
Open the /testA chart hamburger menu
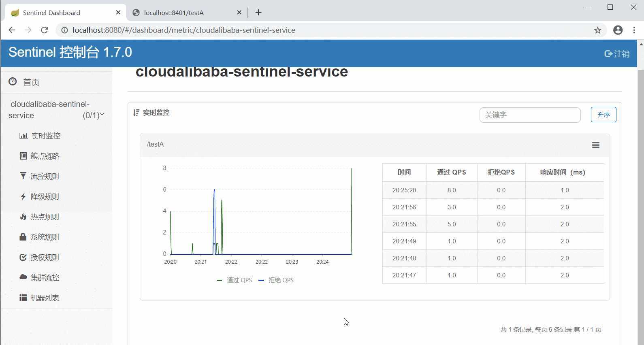click(595, 145)
